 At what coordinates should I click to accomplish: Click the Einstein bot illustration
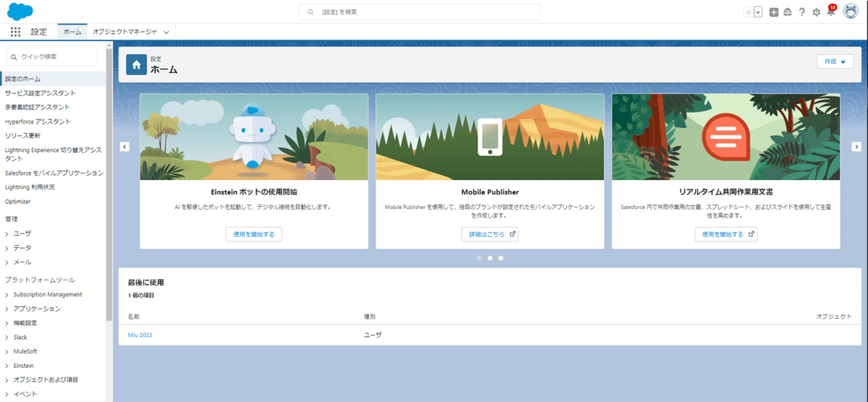(254, 137)
